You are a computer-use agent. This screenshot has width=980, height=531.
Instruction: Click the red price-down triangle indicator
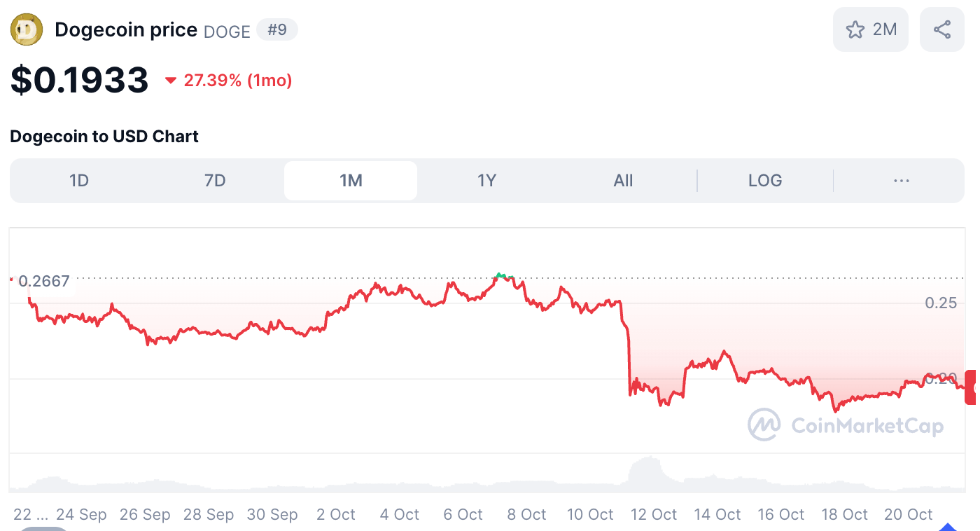coord(170,81)
